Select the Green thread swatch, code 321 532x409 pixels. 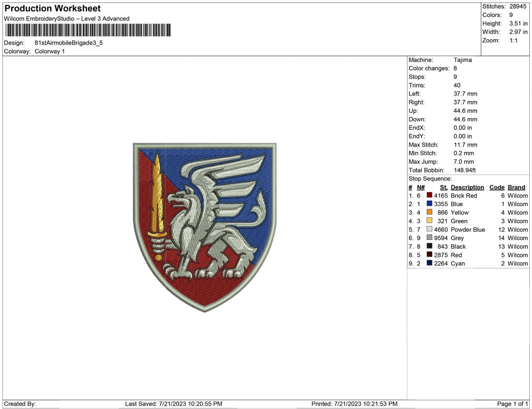coord(429,221)
